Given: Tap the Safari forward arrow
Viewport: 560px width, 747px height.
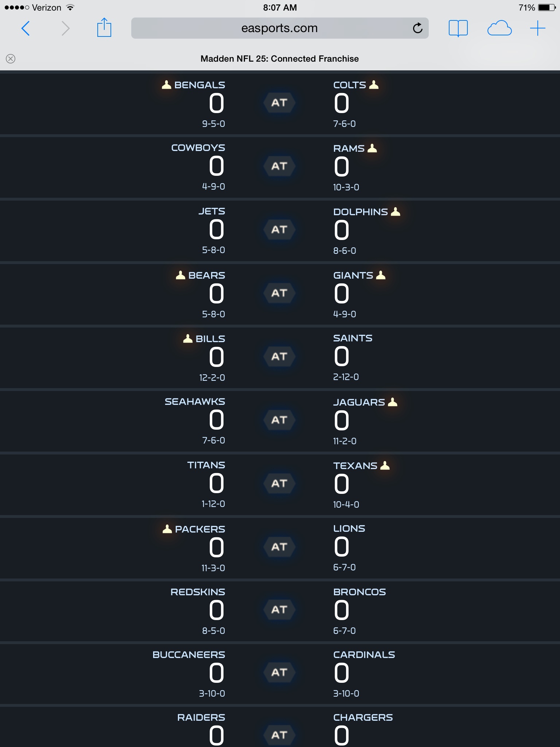Looking at the screenshot, I should click(65, 28).
